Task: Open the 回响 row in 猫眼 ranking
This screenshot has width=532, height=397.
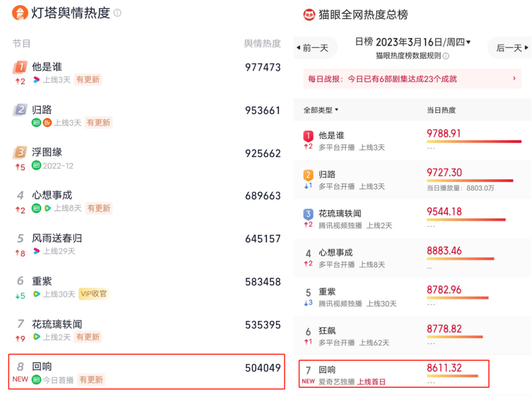Action: tap(394, 374)
